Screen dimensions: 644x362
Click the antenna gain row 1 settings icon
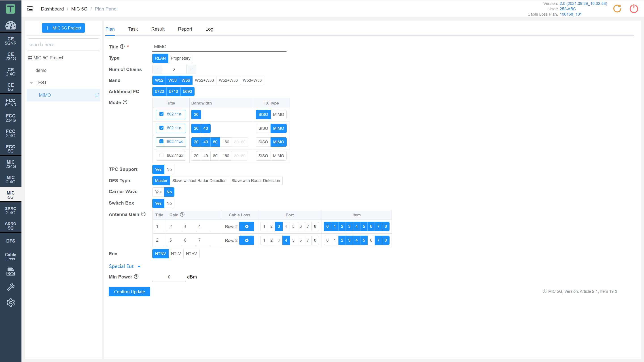[x=247, y=226]
